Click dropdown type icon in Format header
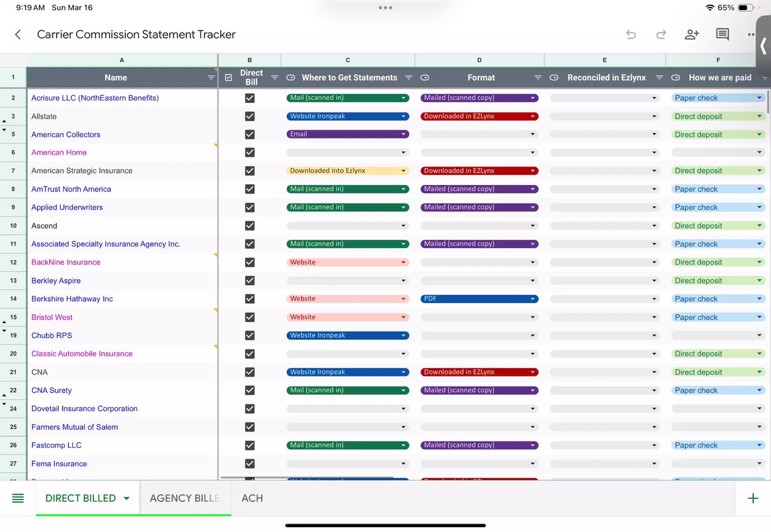This screenshot has height=532, width=771. point(425,78)
